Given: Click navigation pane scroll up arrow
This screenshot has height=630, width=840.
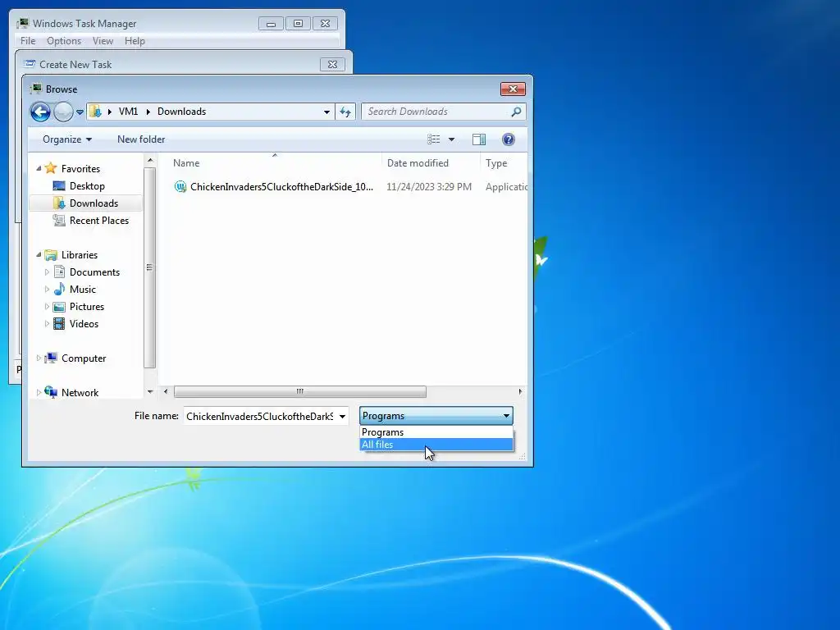Looking at the screenshot, I should coord(150,160).
